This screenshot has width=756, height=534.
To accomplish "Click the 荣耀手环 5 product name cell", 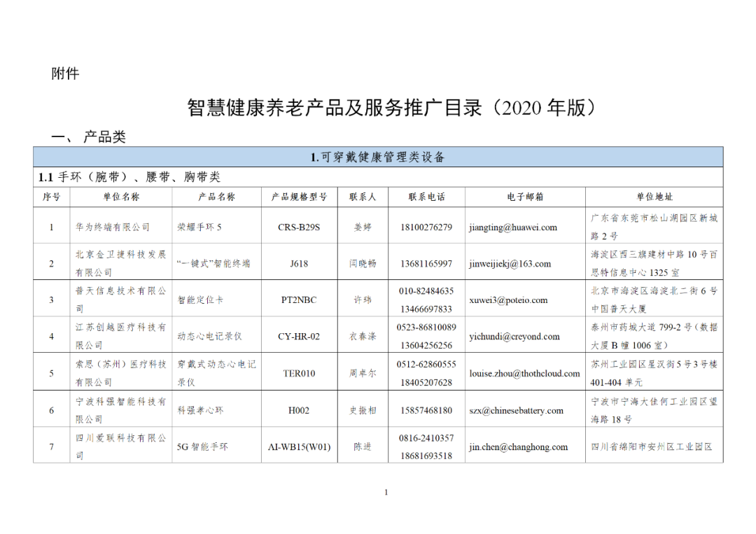I will click(x=199, y=227).
